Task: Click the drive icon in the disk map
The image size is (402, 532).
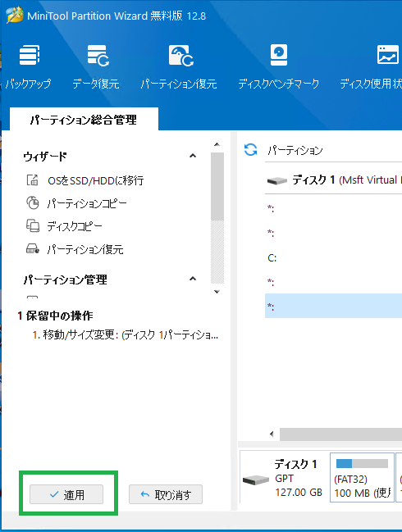Action: point(256,480)
